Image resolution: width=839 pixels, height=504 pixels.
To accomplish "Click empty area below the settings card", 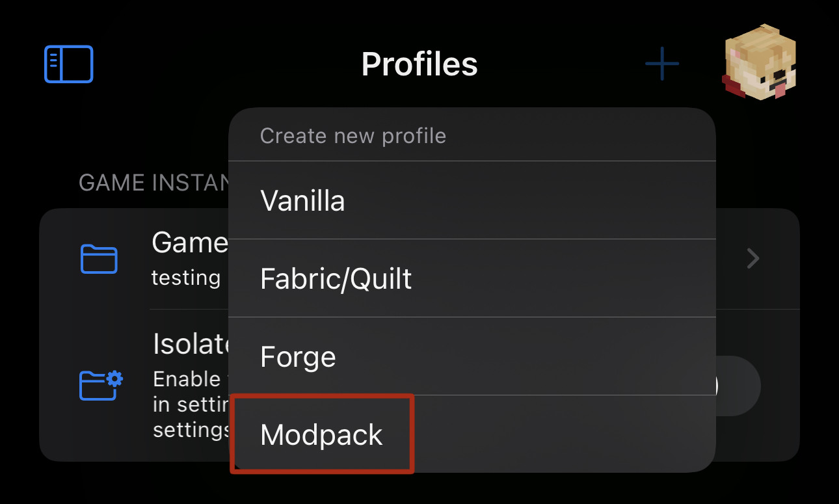I will (x=419, y=484).
